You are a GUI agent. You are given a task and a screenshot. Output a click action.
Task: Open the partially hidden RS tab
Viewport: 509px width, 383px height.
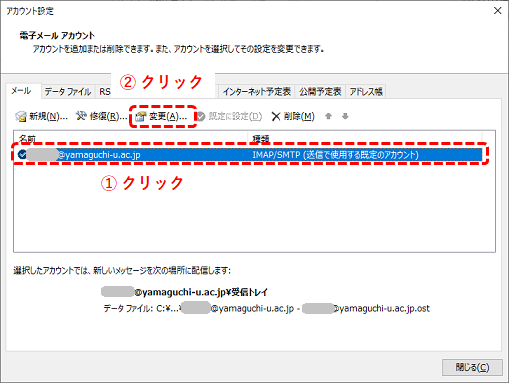click(x=104, y=91)
